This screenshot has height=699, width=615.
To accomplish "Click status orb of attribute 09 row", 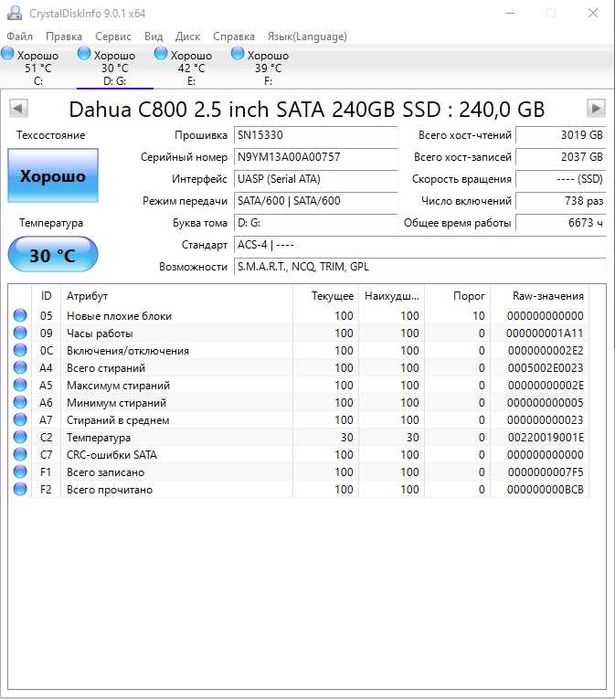I will coord(20,333).
